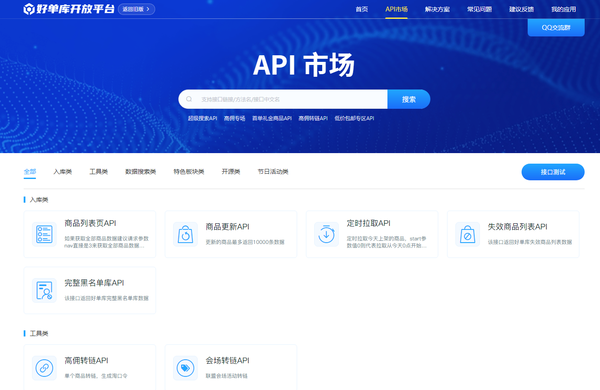
Task: Switch to the 数据搜索类 tab
Action: (x=140, y=172)
